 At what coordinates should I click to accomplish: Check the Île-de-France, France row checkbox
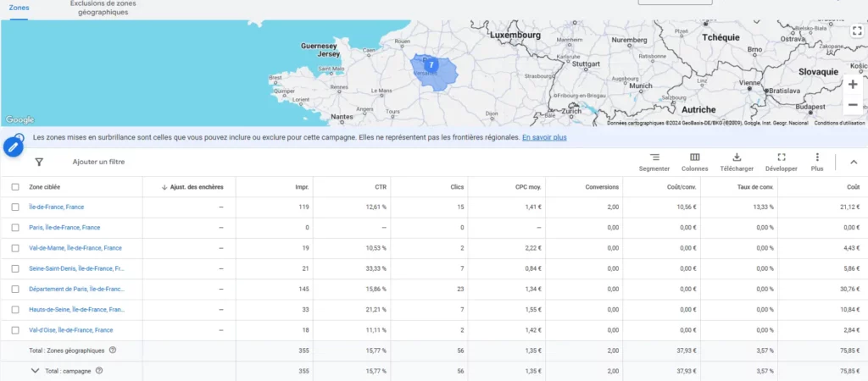click(15, 207)
